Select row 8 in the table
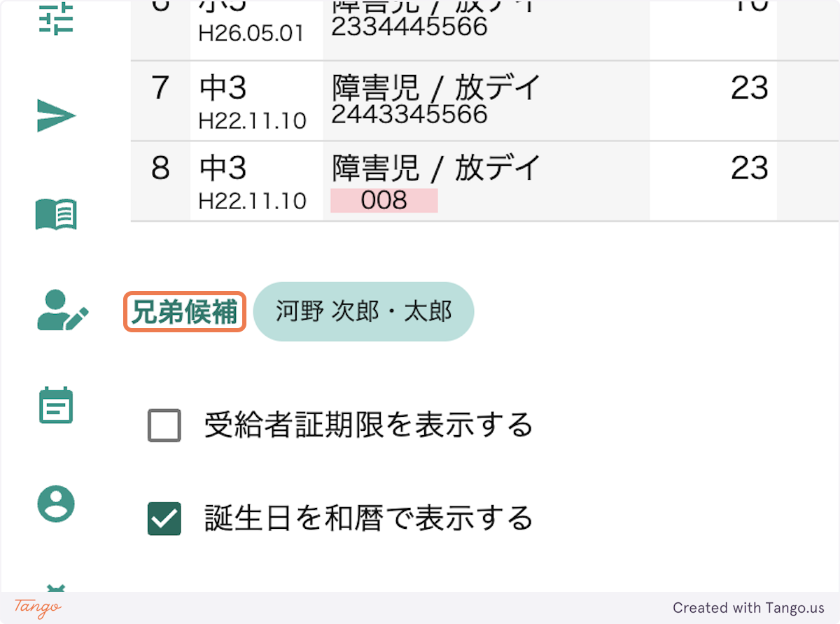Viewport: 840px width, 624px height. (x=160, y=169)
